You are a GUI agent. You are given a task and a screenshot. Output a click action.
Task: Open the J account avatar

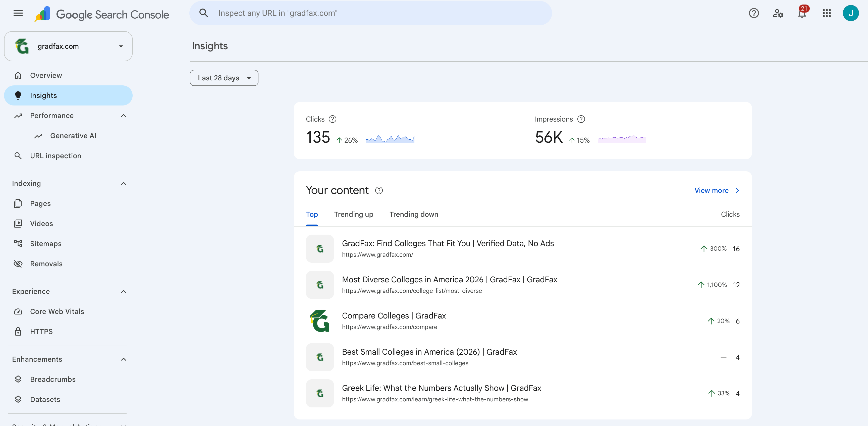point(850,13)
